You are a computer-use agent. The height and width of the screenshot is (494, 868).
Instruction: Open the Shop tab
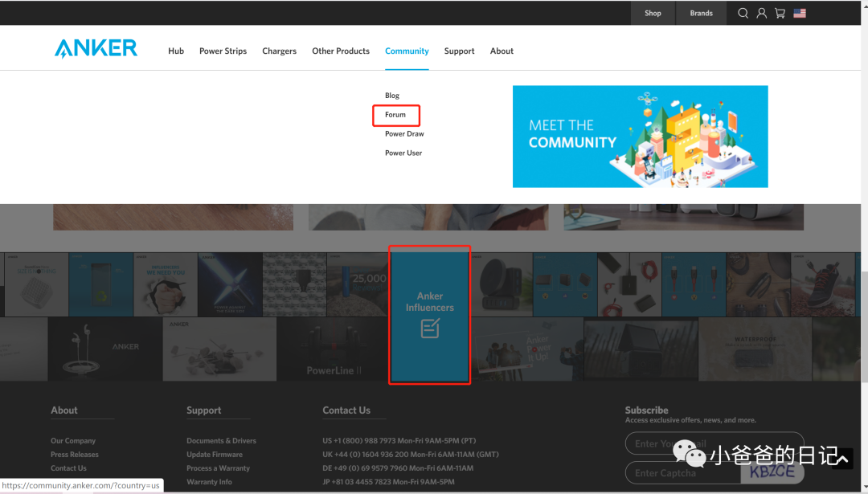[653, 13]
